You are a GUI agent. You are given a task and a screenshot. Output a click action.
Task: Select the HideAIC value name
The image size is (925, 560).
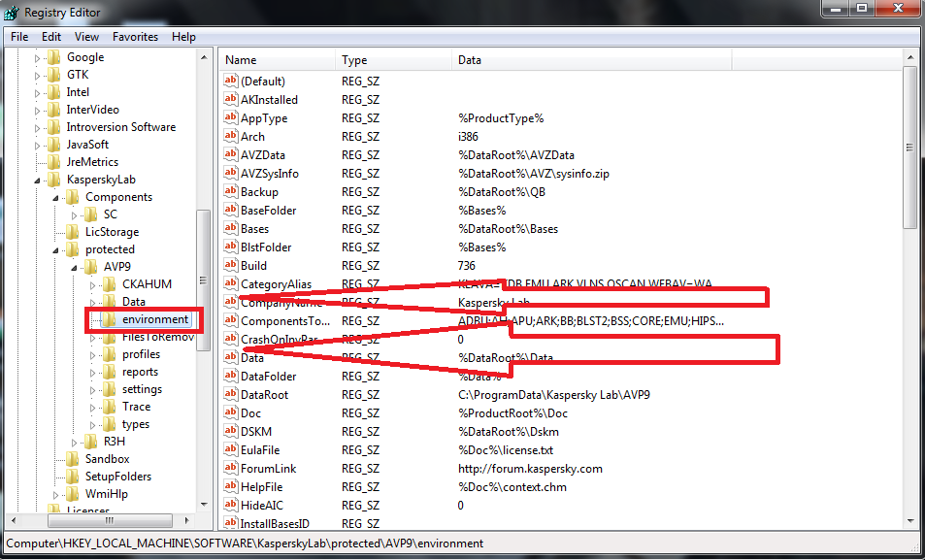coord(261,506)
